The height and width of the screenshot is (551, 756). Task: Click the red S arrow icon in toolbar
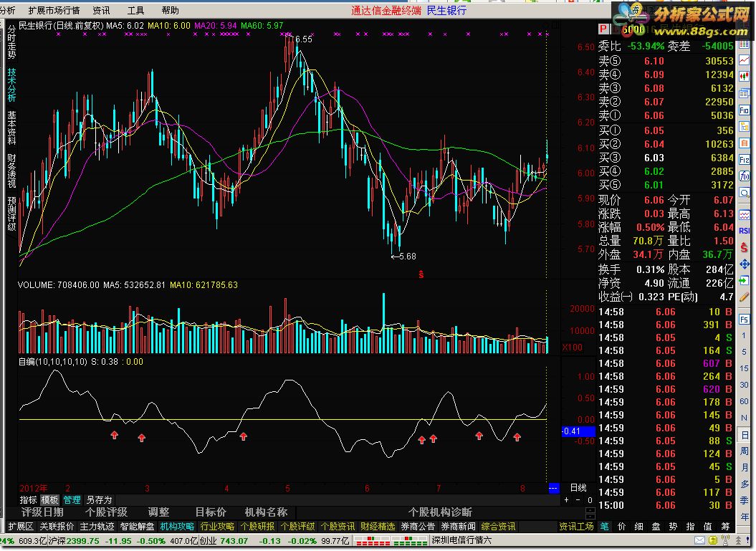(x=745, y=247)
